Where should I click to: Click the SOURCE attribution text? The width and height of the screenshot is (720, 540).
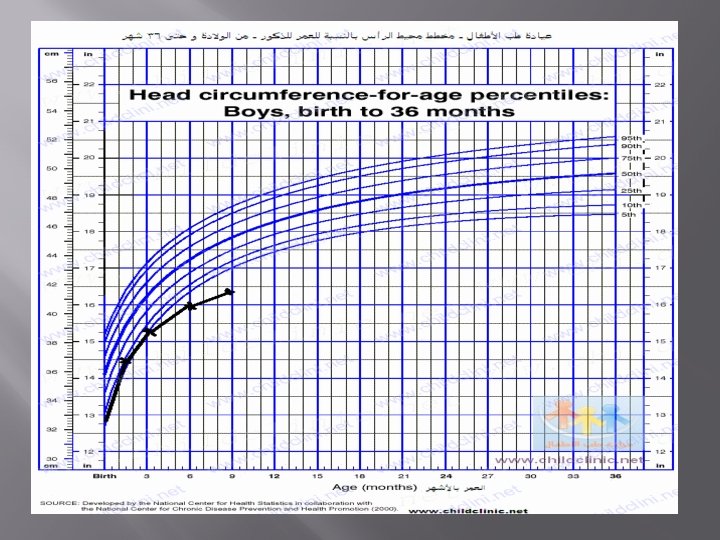pyautogui.click(x=219, y=506)
